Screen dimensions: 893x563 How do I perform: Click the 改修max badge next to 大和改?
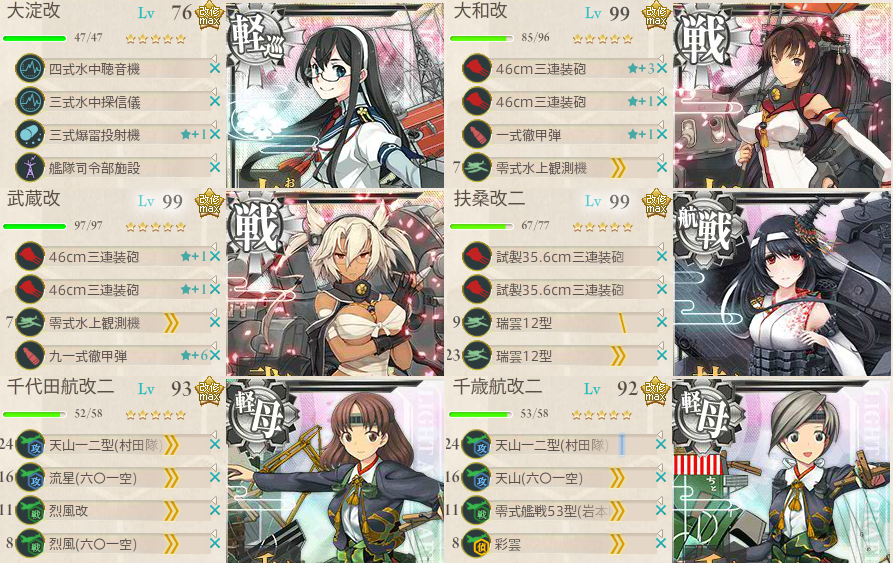tap(656, 15)
